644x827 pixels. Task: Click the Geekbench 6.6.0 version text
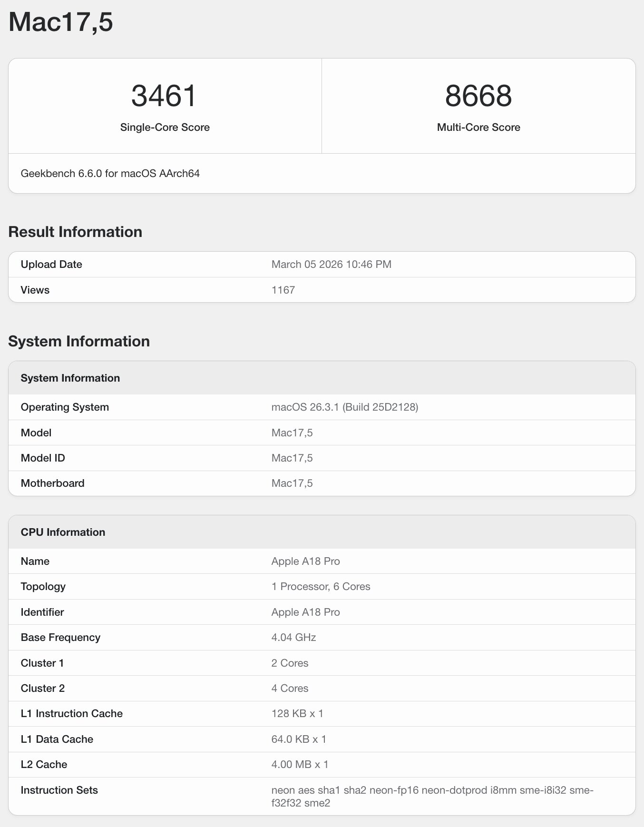[110, 173]
